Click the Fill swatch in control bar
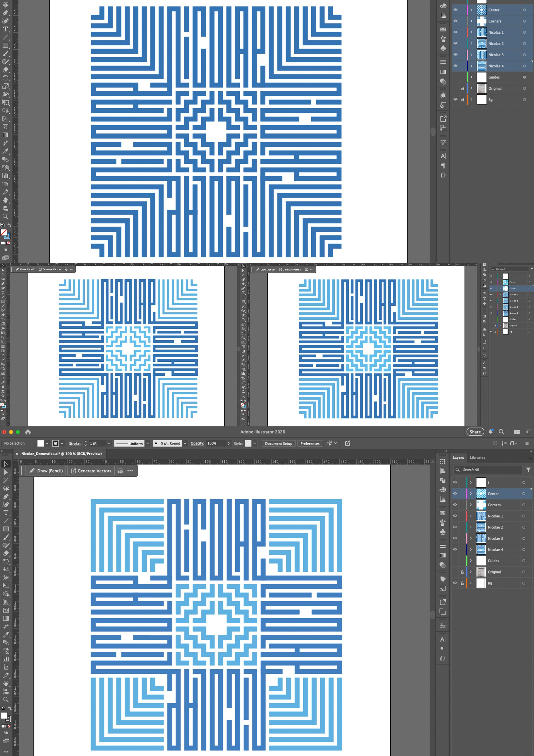Screen dimensions: 534x756 coord(40,444)
